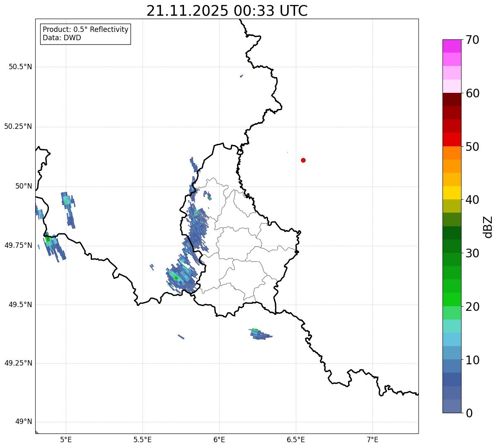
Task: Click the red radar site marker dot
Action: (303, 160)
